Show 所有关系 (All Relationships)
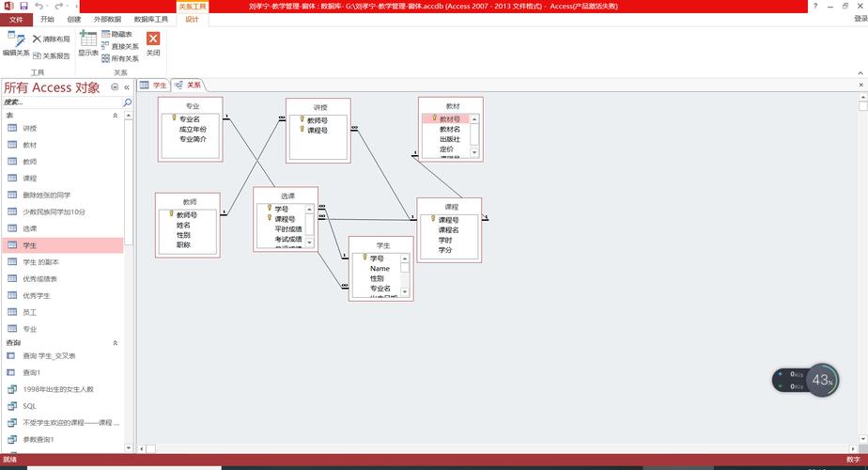Screen dimensions: 868x470 pyautogui.click(x=119, y=58)
